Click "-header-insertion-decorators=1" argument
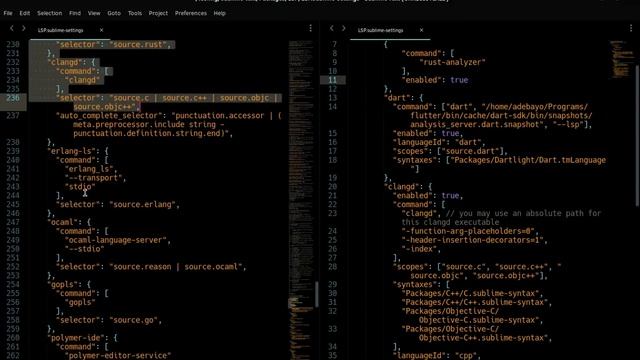 point(472,240)
